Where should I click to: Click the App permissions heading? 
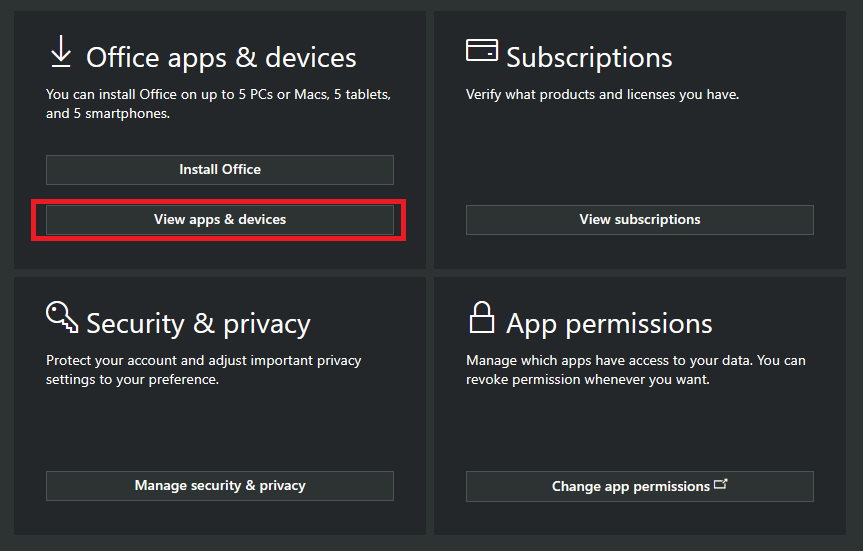pos(609,324)
